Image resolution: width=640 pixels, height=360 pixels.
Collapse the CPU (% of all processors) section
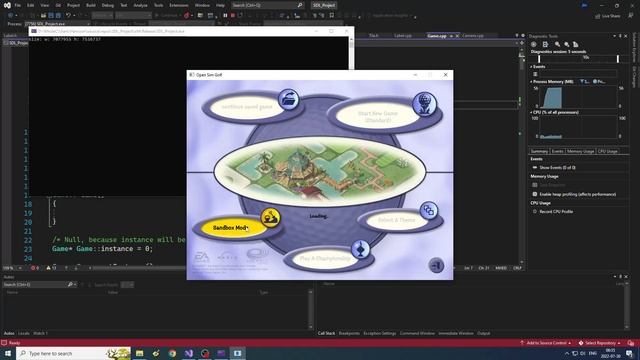[x=531, y=112]
